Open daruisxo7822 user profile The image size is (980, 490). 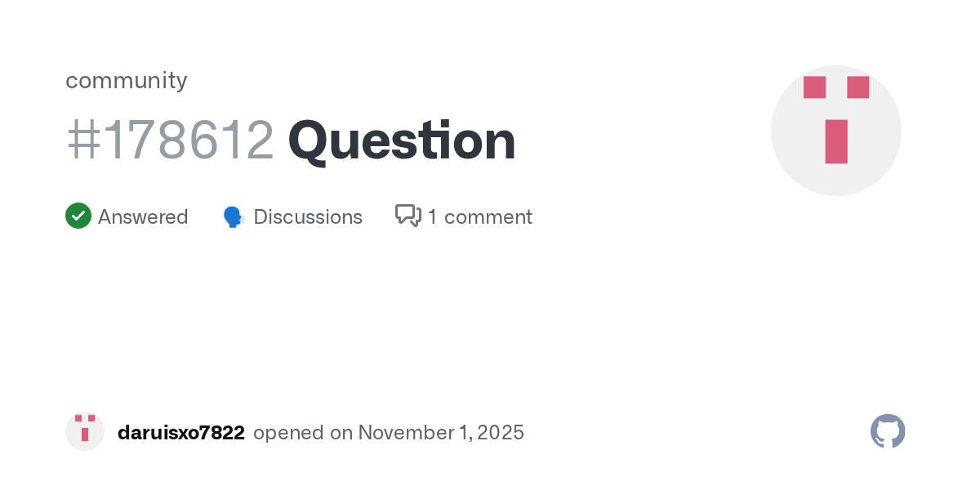[x=181, y=433]
